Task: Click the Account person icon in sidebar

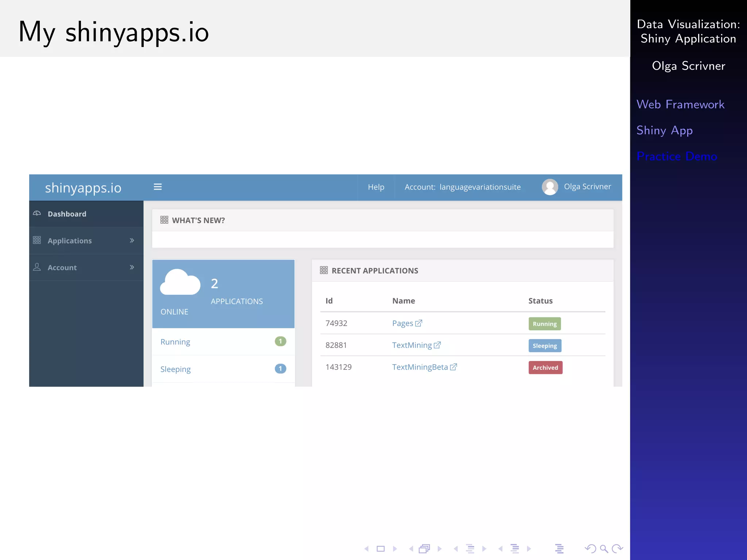Action: (37, 267)
